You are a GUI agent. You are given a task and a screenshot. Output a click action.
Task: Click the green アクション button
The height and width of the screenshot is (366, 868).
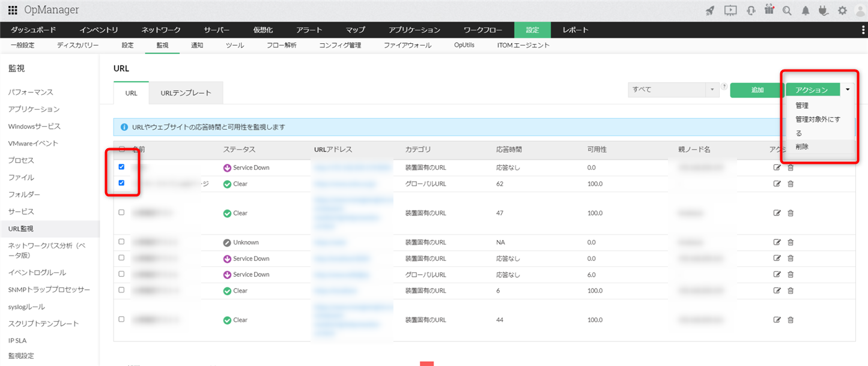(812, 90)
